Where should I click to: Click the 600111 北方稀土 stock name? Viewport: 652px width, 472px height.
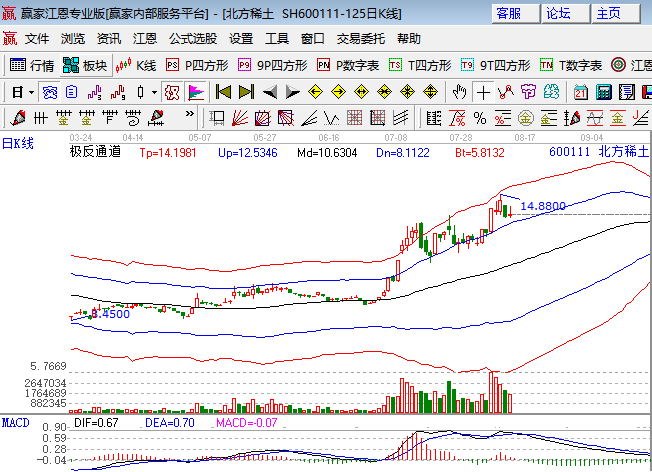(x=599, y=152)
